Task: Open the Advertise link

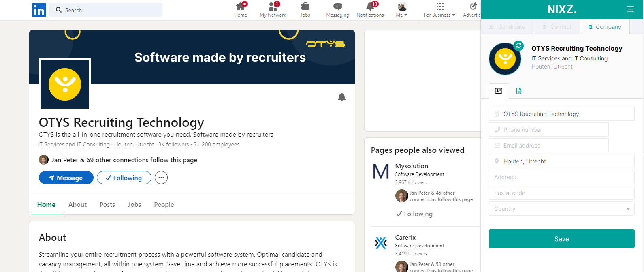Action: [x=472, y=10]
